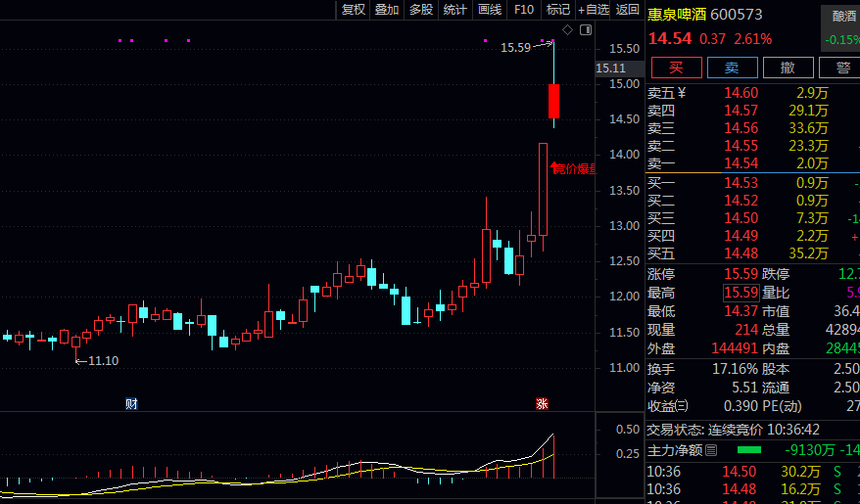Click the 10:36 trade row at 14.50
Image resolution: width=860 pixels, height=504 pixels.
click(753, 472)
